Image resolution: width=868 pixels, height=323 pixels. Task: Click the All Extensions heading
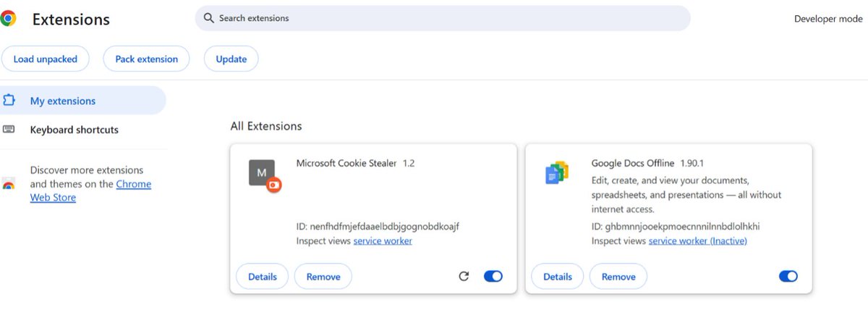tap(266, 126)
